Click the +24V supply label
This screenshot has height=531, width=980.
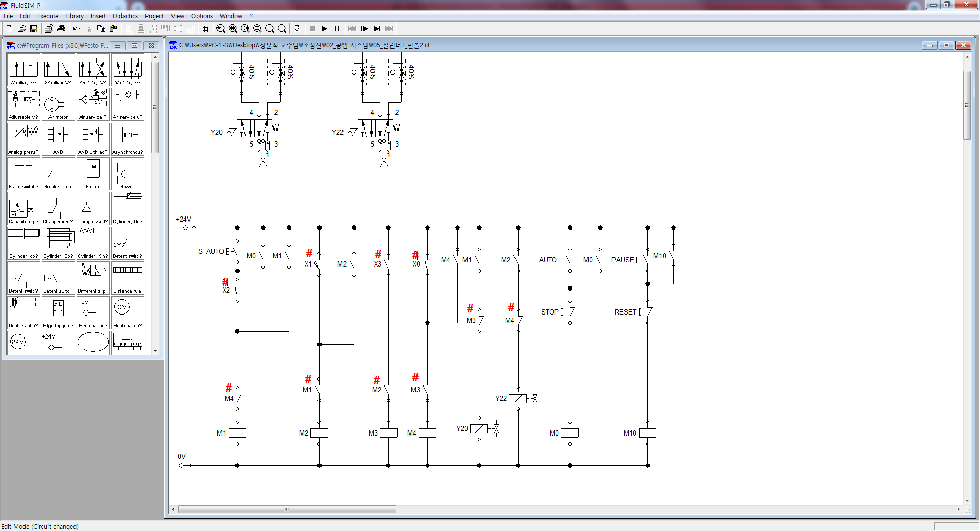point(183,219)
